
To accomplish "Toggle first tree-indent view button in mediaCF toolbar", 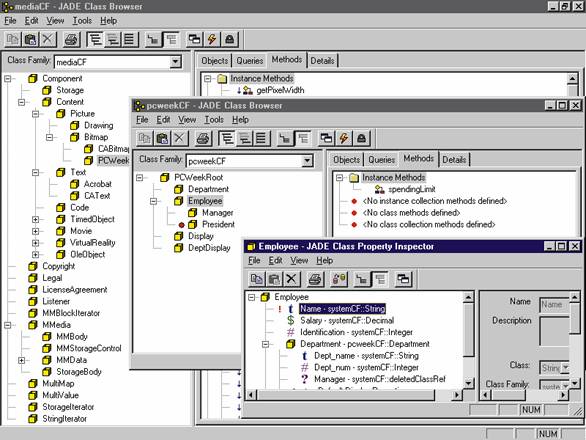I will pos(95,39).
